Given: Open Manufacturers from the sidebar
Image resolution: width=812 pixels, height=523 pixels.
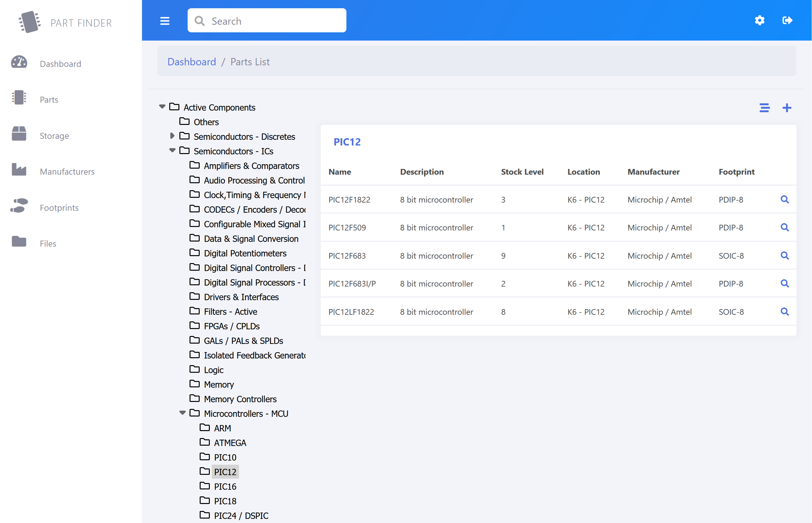Looking at the screenshot, I should 67,171.
